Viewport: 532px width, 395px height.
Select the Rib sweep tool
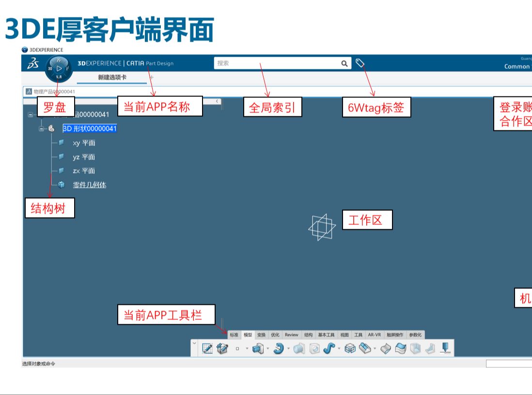tap(329, 348)
